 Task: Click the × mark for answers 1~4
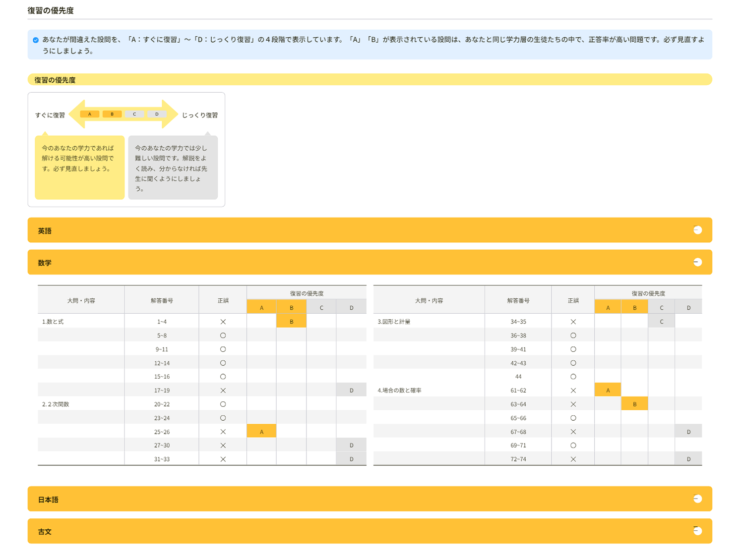223,322
